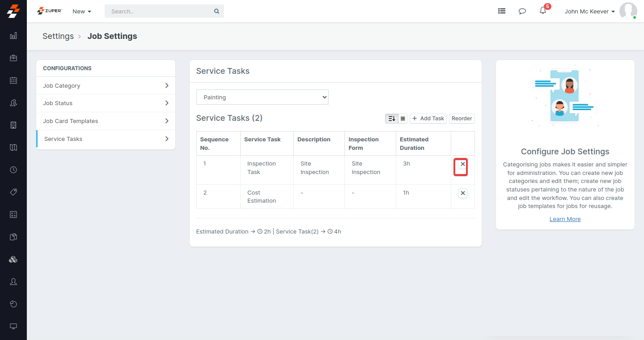
Task: Open John Mc Keever user menu
Action: [x=589, y=11]
